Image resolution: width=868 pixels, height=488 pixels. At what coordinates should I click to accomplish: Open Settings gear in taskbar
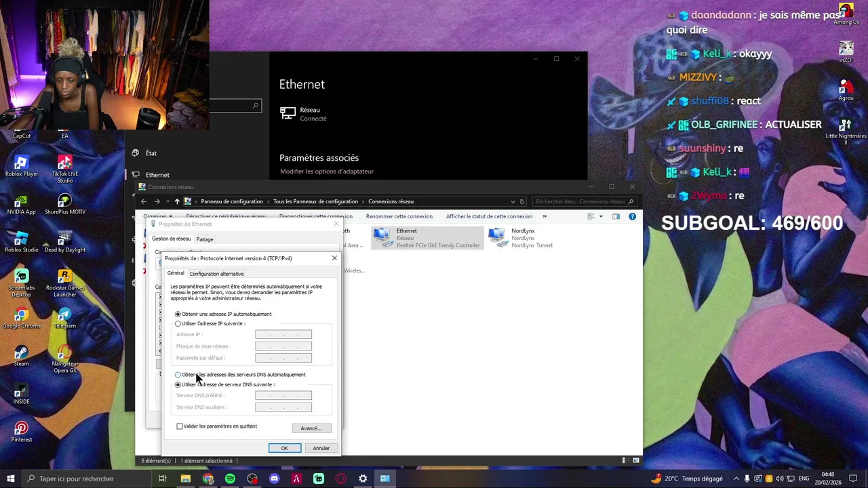[363, 479]
